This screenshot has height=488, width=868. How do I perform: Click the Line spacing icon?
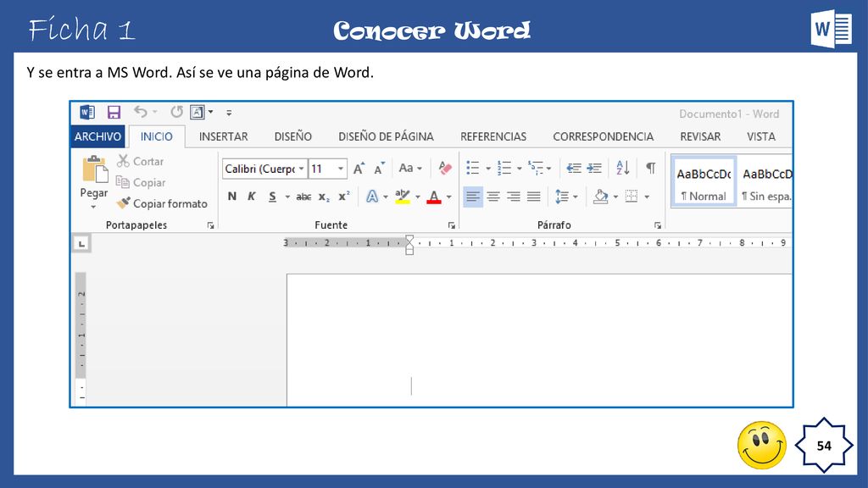point(562,197)
